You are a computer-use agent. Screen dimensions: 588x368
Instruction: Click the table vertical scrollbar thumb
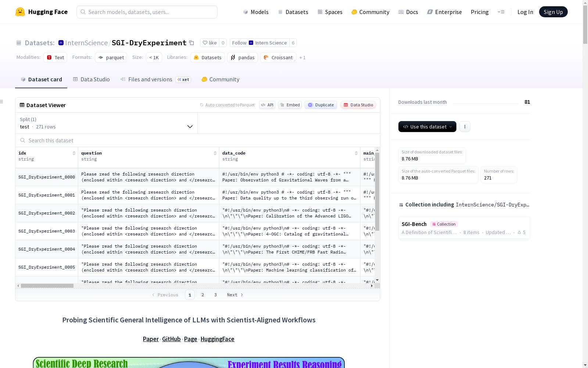click(x=377, y=191)
